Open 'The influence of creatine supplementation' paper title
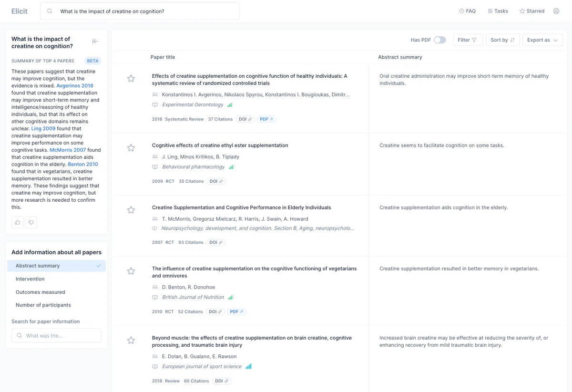 255,272
